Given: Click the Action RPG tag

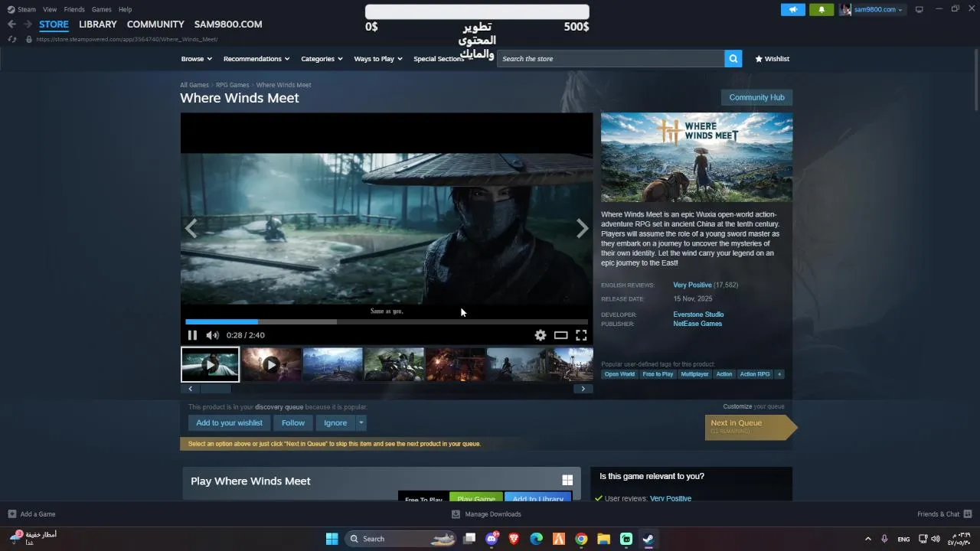Looking at the screenshot, I should 755,374.
